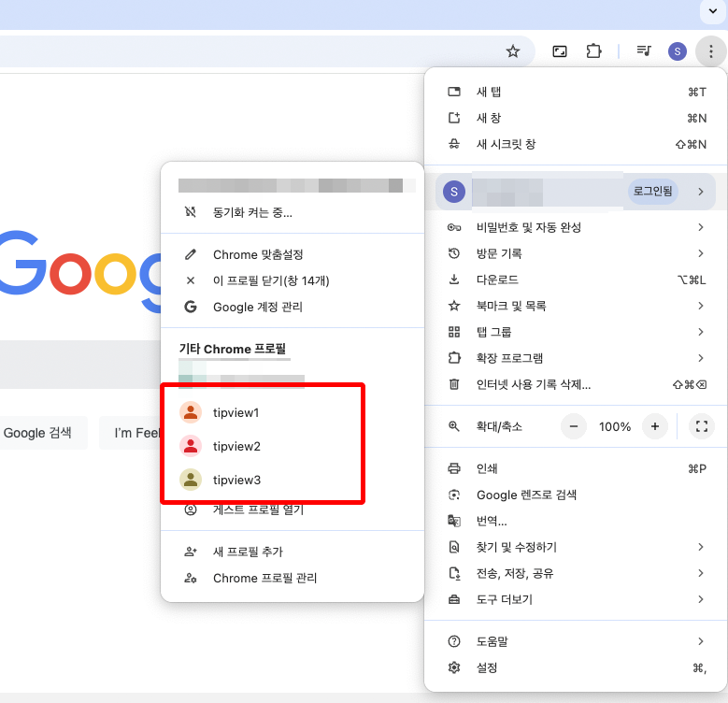The width and height of the screenshot is (728, 703).
Task: Choose 인쇄 print option
Action: (x=576, y=468)
